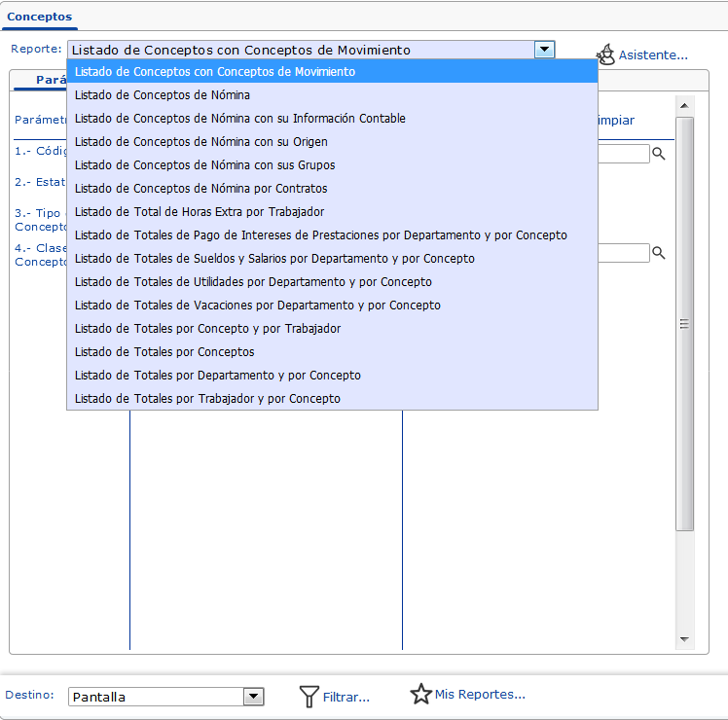Click the vertical scrollbar thumb
Image resolution: width=728 pixels, height=720 pixels.
(685, 323)
